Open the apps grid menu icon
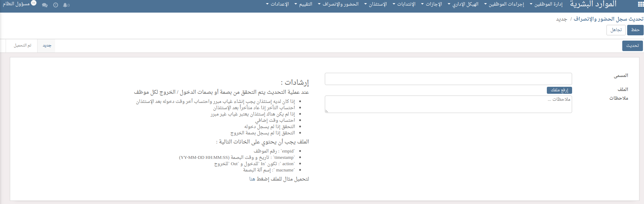644x204 pixels. (x=640, y=5)
